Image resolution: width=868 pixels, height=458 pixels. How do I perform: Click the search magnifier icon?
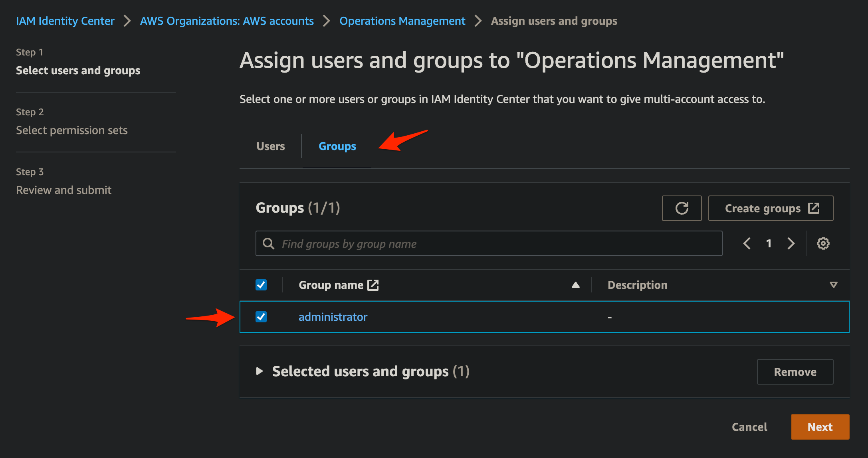(x=269, y=243)
